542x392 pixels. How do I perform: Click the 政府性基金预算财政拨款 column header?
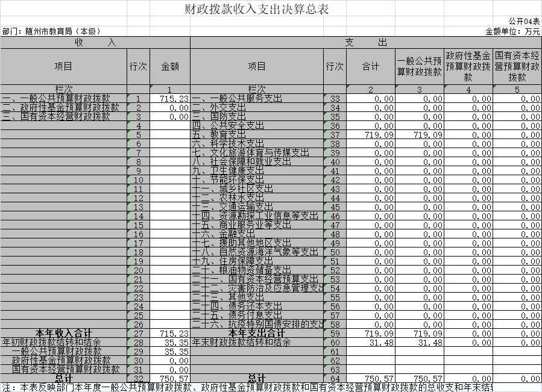pos(468,67)
